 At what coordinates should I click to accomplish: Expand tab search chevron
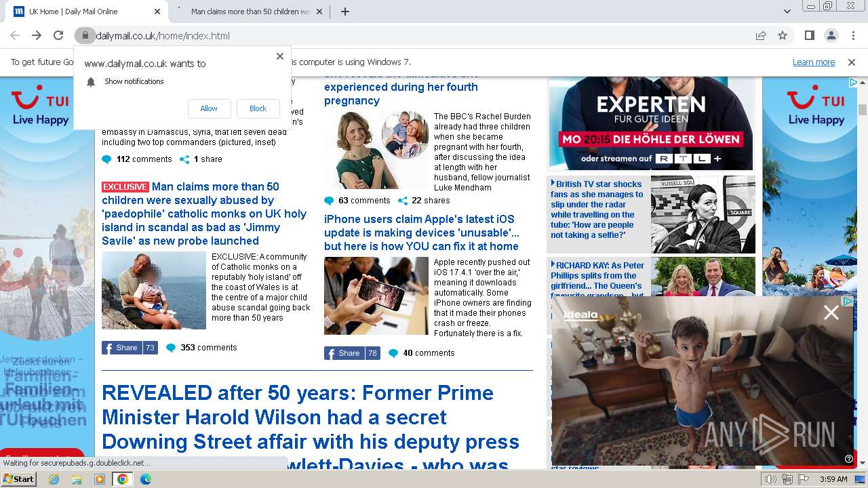(787, 12)
